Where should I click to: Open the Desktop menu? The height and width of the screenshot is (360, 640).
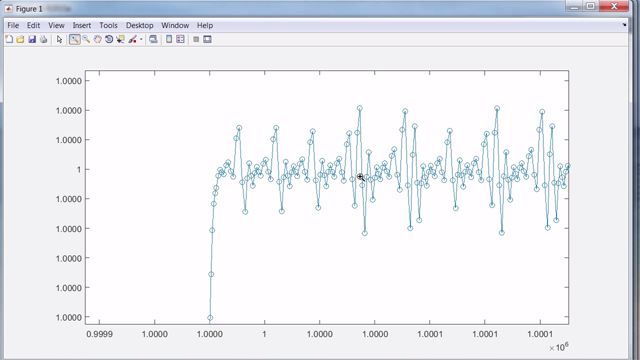point(140,25)
